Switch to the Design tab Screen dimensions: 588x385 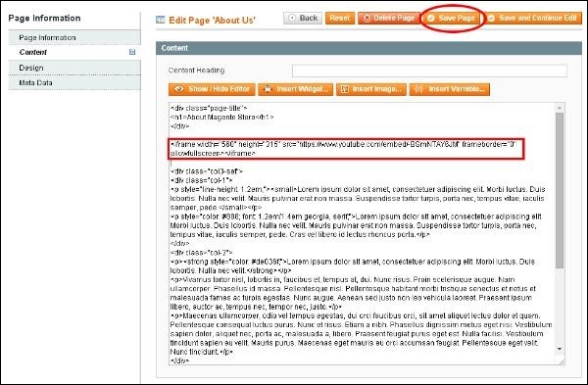click(x=74, y=68)
